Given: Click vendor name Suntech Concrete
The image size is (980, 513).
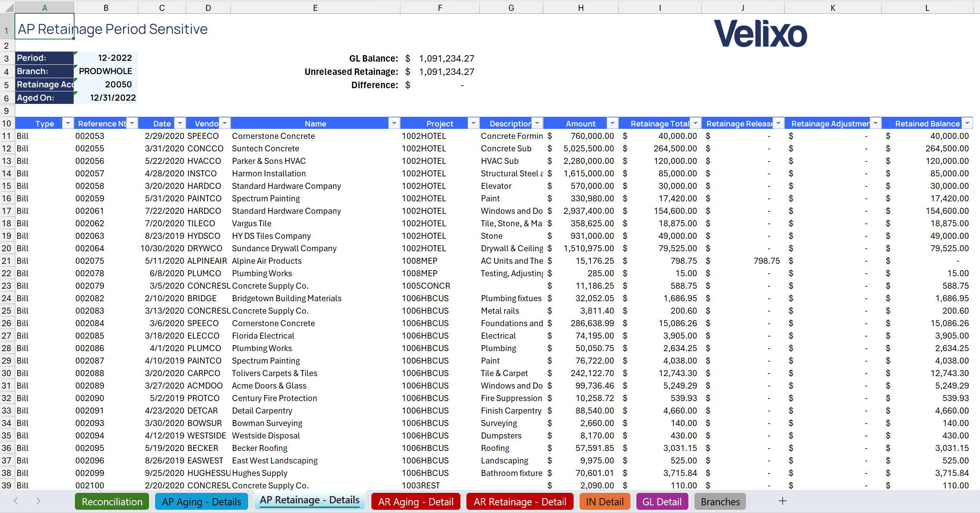Looking at the screenshot, I should [x=265, y=149].
